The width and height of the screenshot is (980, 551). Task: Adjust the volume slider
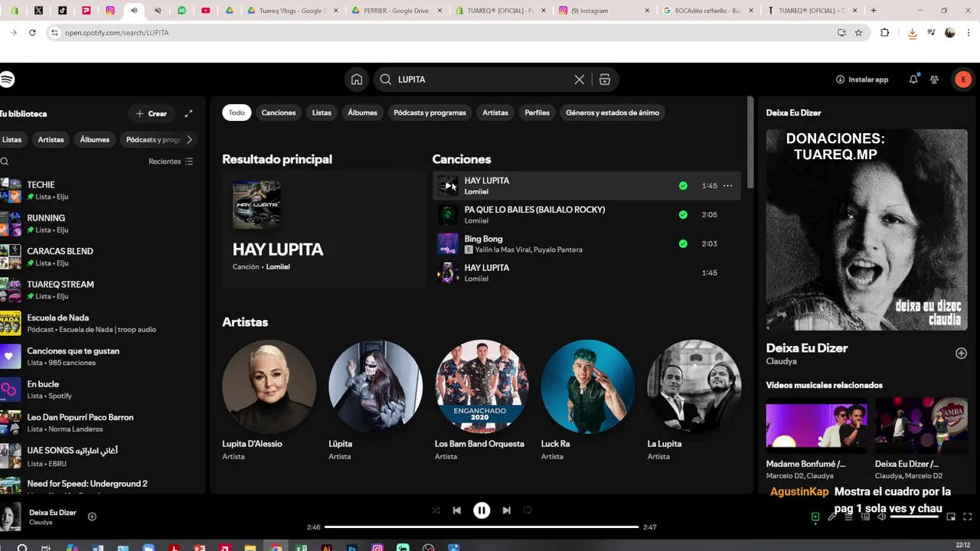coord(915,517)
